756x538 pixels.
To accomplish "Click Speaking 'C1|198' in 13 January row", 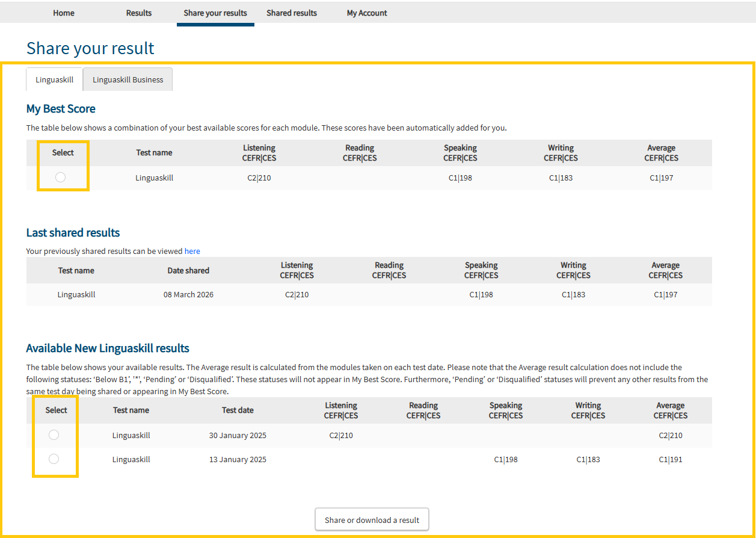I will (x=506, y=459).
